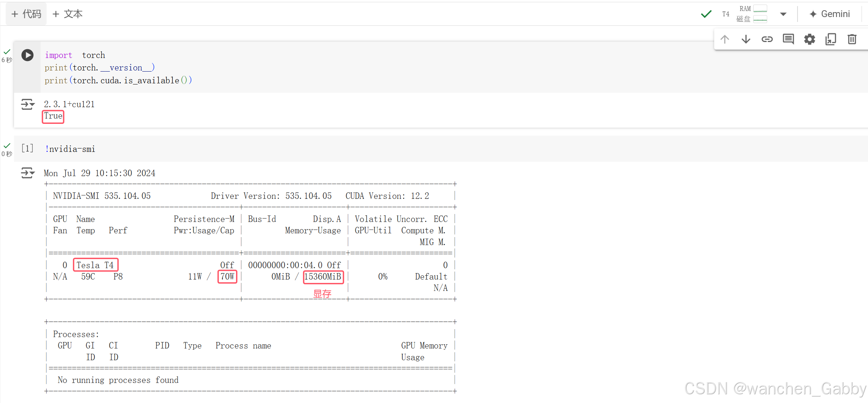Click the import torch code line
868x403 pixels.
tap(75, 55)
